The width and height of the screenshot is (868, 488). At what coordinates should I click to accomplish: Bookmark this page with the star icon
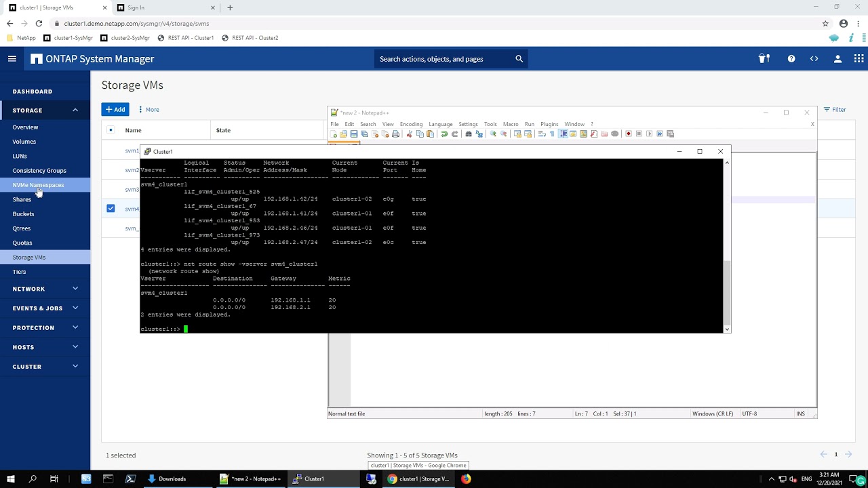[x=825, y=23]
